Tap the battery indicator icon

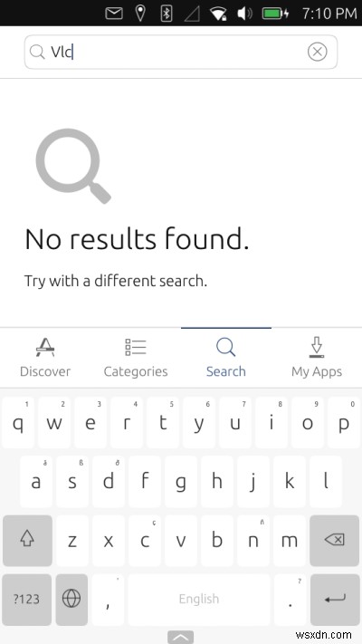click(x=275, y=14)
